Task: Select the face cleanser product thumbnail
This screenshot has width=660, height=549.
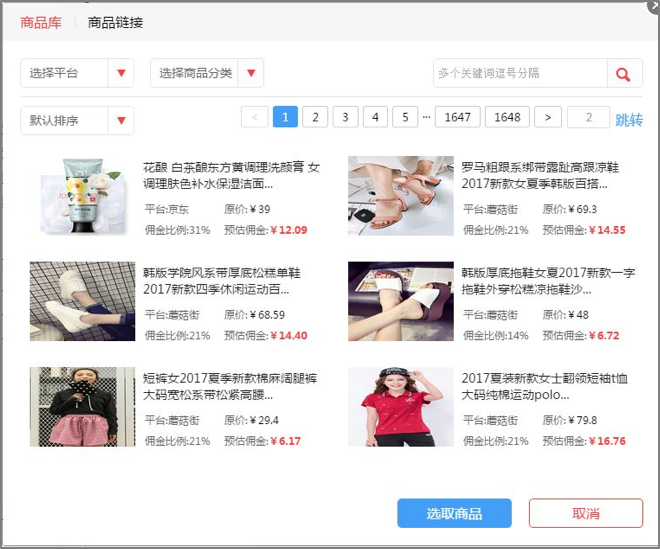Action: 82,195
